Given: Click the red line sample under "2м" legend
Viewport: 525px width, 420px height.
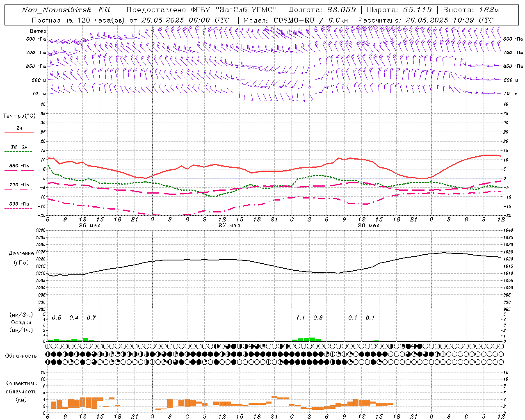Looking at the screenshot, I should pyautogui.click(x=19, y=133).
